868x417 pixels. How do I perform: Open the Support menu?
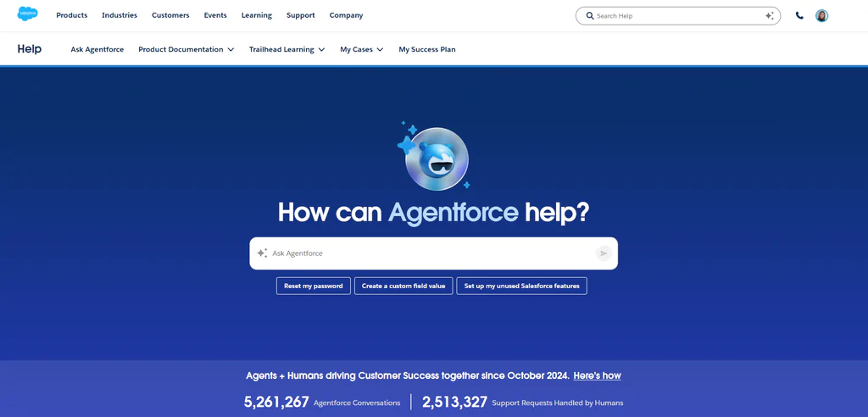coord(301,15)
